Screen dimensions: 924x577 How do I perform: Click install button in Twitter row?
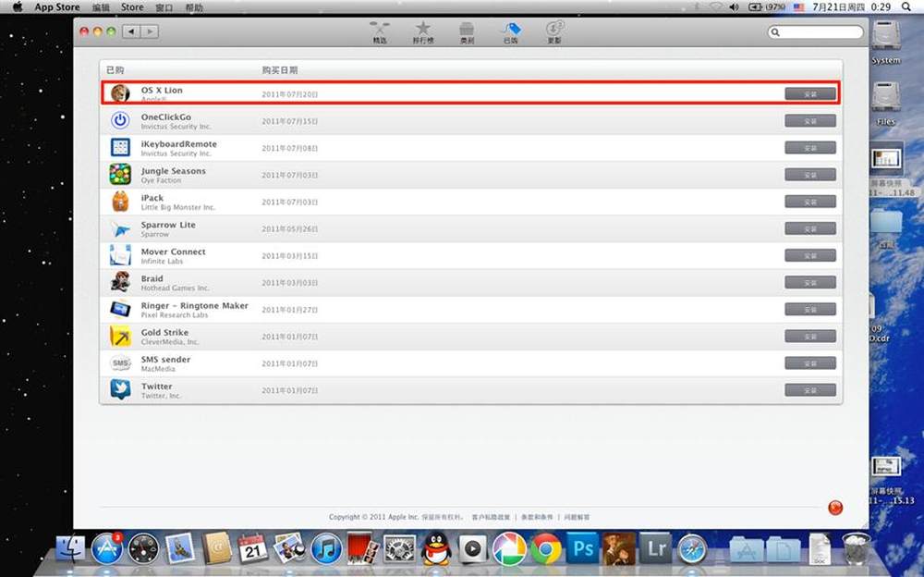pos(809,390)
